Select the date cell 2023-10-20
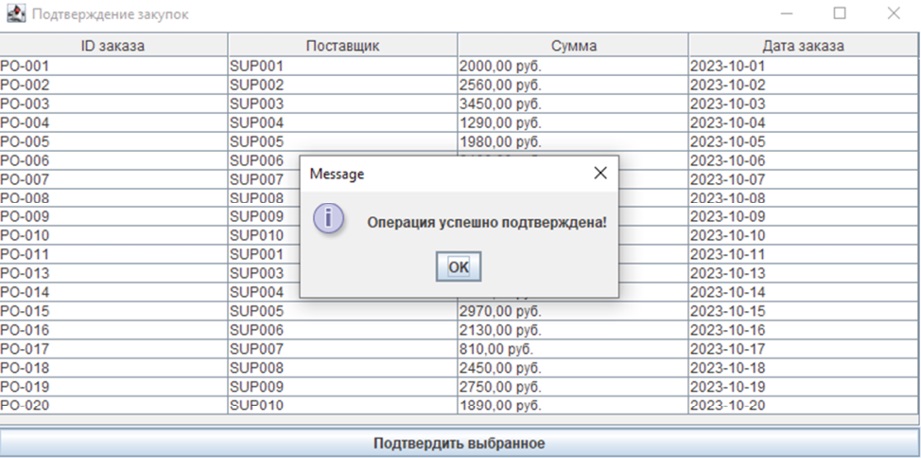 pyautogui.click(x=803, y=406)
